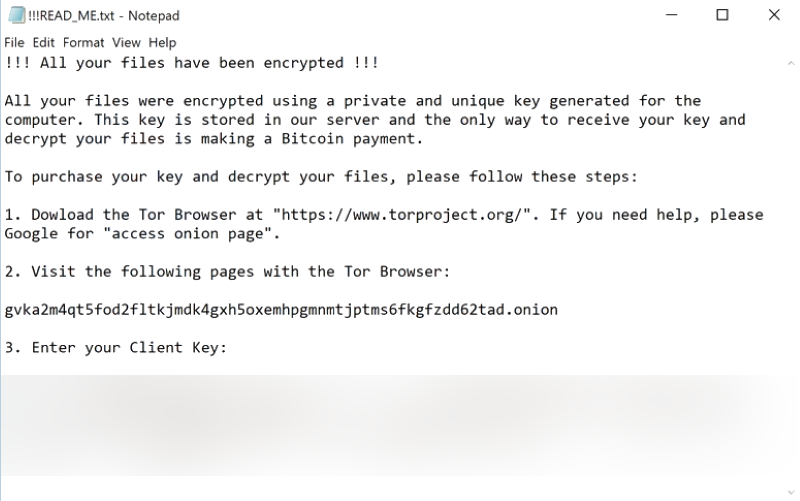800x501 pixels.
Task: Click the heading "All your files have been encrypted"
Action: [x=192, y=63]
